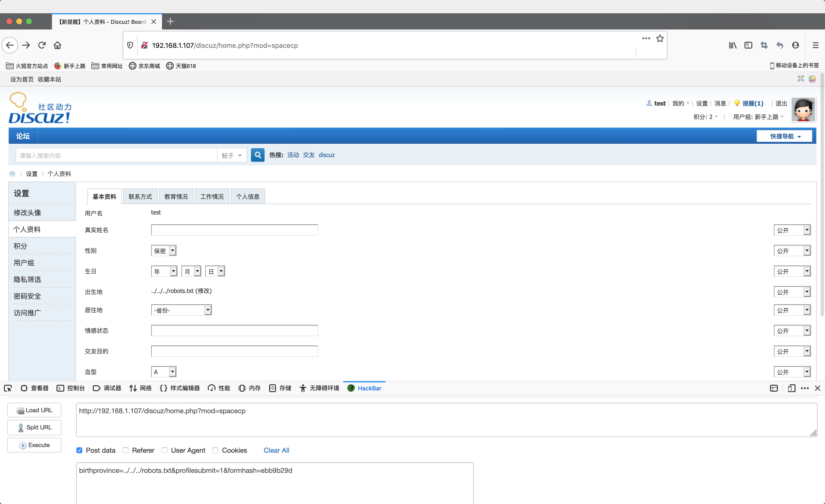
Task: Switch to the 教育情况 tab
Action: tap(176, 197)
